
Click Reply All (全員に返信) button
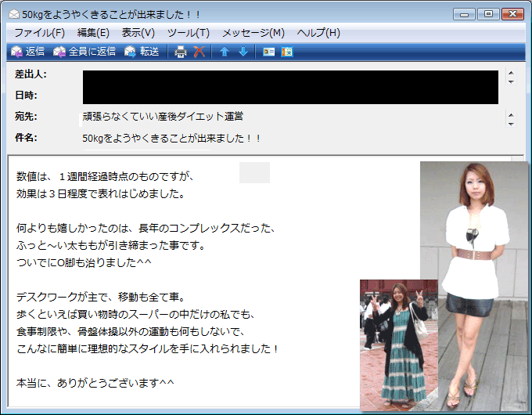[x=84, y=52]
